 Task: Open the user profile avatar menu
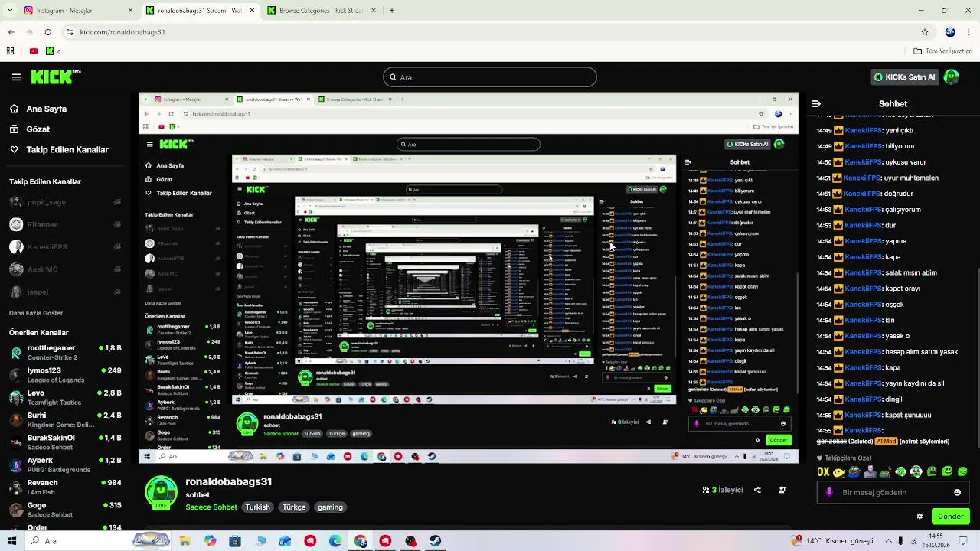click(952, 77)
